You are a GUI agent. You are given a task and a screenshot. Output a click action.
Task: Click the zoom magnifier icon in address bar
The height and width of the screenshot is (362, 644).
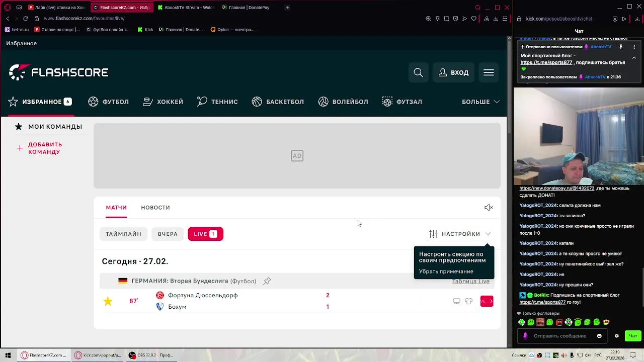pos(428,19)
